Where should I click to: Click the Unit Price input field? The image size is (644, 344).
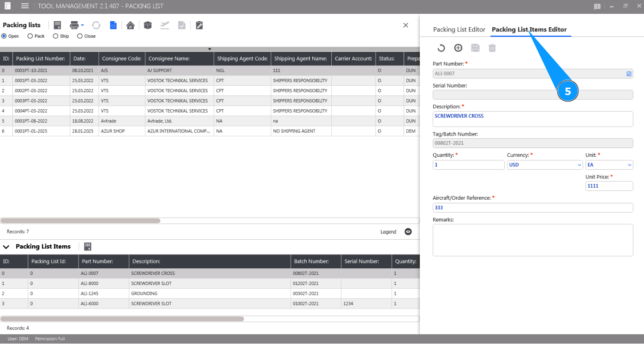(x=609, y=186)
